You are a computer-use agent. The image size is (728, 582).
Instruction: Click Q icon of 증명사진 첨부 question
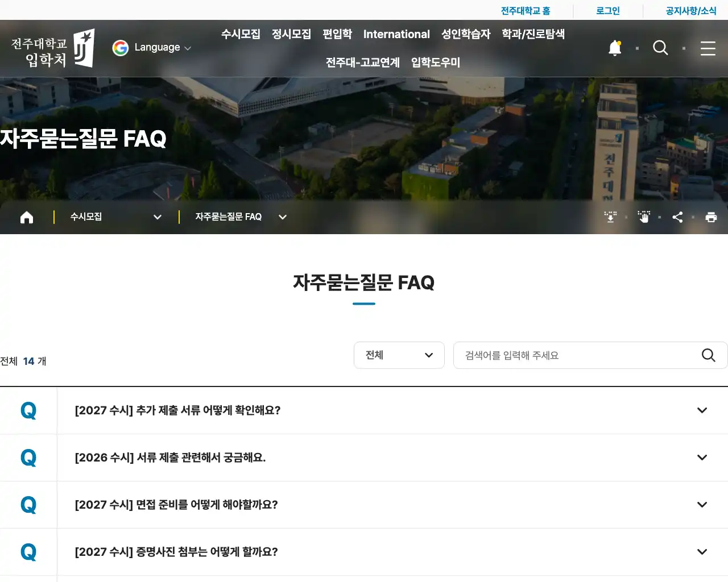[28, 552]
